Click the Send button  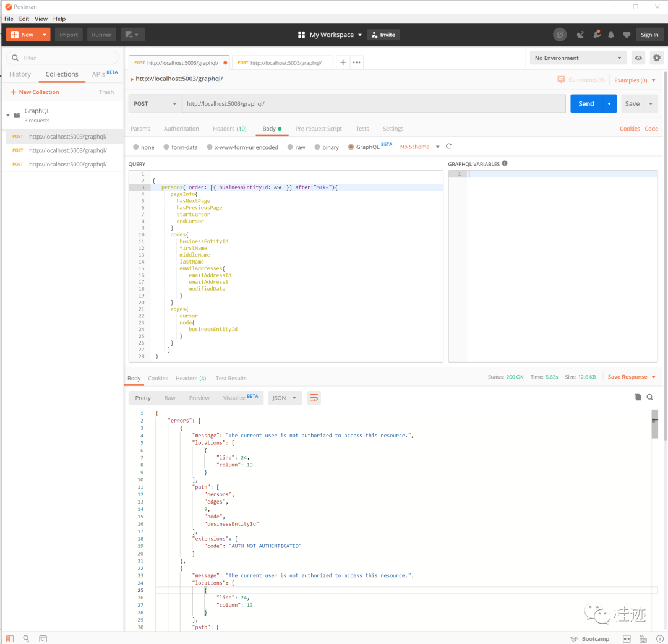[586, 103]
